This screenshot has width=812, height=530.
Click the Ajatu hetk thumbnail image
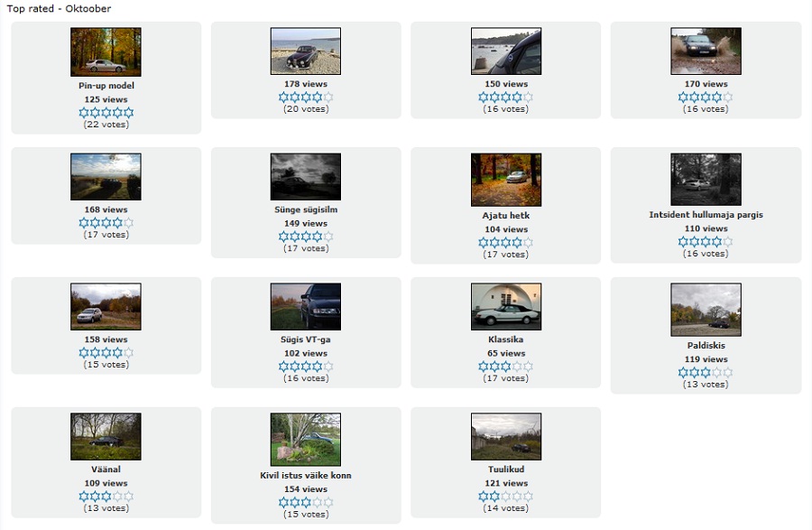(506, 180)
